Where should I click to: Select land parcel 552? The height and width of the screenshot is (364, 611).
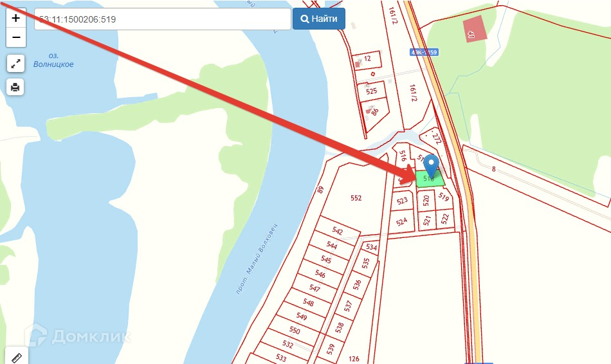click(x=356, y=198)
